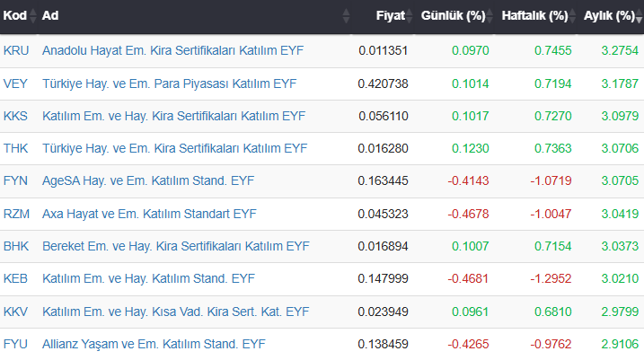Open VEY fund code link
The image size is (644, 360).
click(15, 83)
